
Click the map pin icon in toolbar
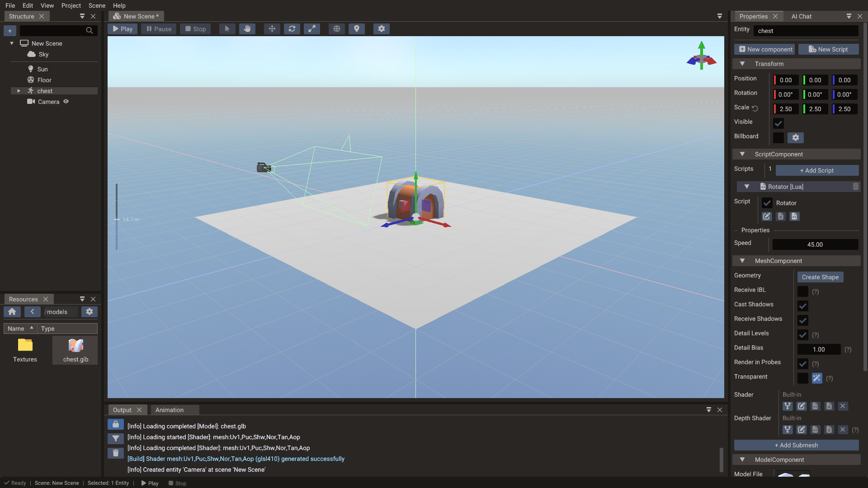click(x=357, y=29)
